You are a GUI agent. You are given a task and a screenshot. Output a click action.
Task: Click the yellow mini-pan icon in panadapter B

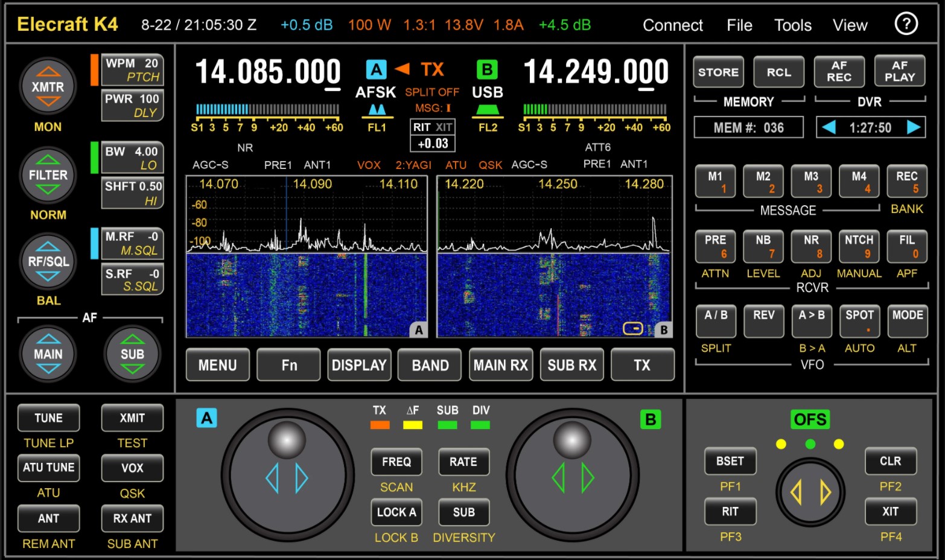pos(632,328)
